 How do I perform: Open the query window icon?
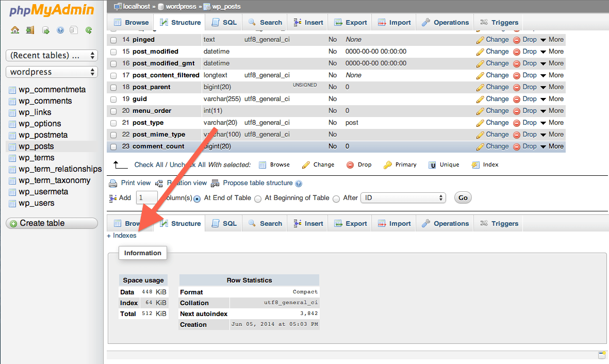tap(45, 30)
